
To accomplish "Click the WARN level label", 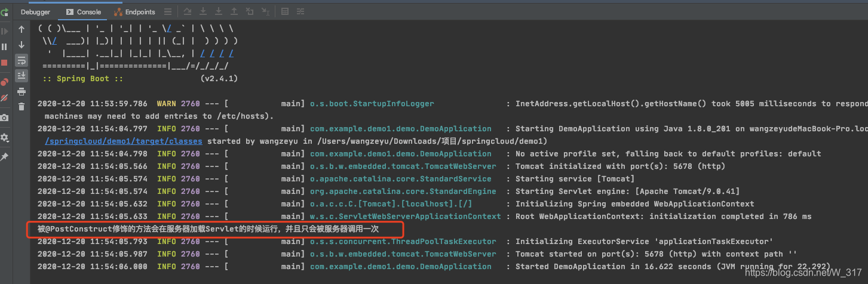I will point(166,104).
